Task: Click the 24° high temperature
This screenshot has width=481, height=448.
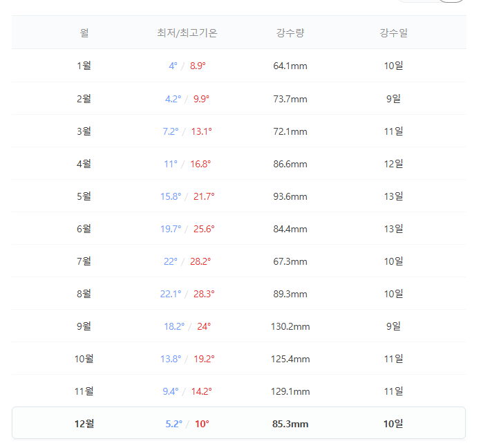Action: click(x=204, y=326)
